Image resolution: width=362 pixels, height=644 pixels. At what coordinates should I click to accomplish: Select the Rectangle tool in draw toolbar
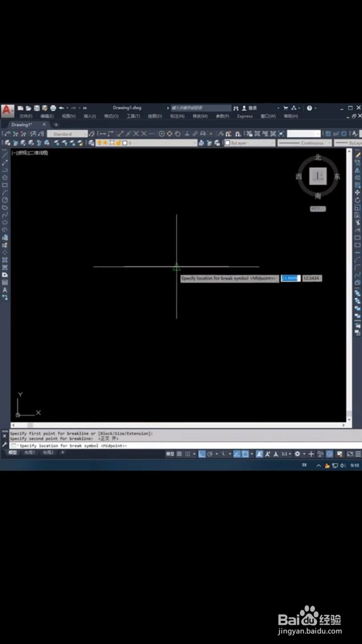pos(5,185)
